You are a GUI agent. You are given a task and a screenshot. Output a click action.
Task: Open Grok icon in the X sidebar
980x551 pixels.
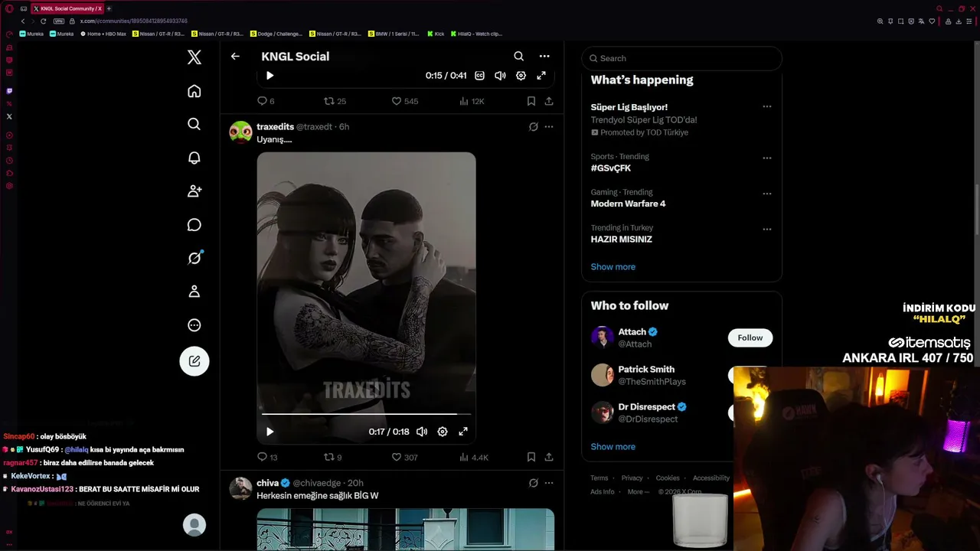pyautogui.click(x=194, y=258)
